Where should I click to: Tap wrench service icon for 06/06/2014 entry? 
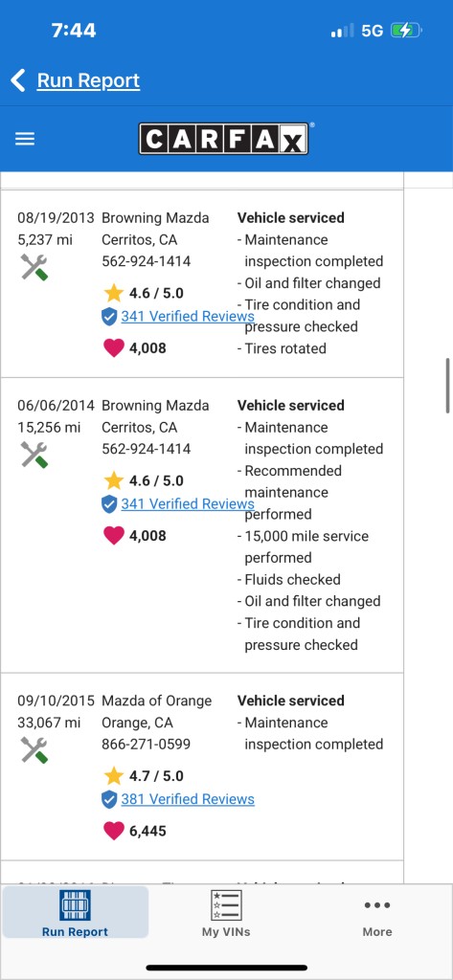[x=34, y=455]
